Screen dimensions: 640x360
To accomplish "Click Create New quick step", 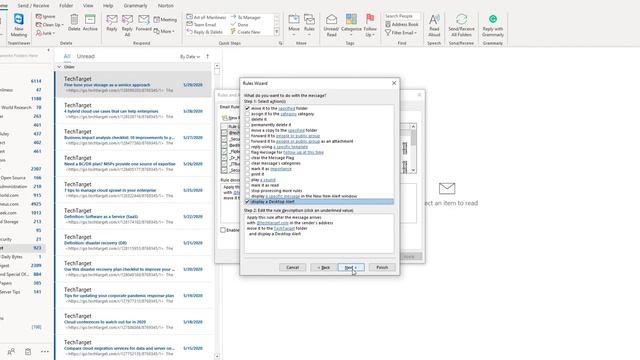I will point(246,32).
